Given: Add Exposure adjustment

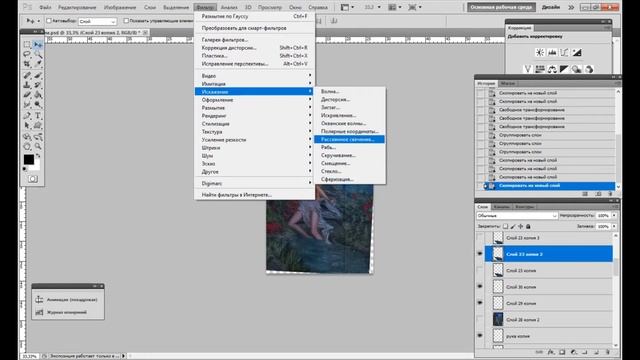Looking at the screenshot, I should 577,53.
